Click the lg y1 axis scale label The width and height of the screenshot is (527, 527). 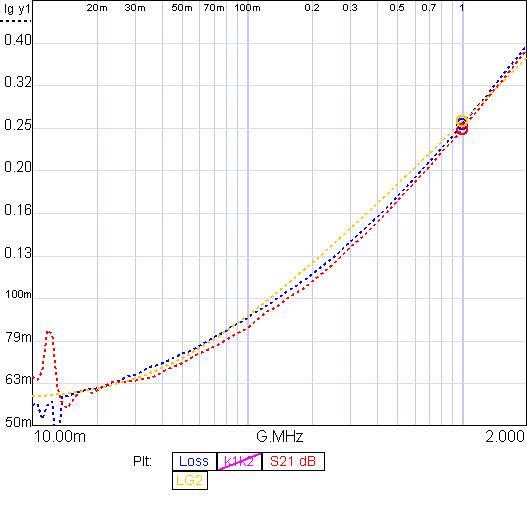pyautogui.click(x=17, y=9)
